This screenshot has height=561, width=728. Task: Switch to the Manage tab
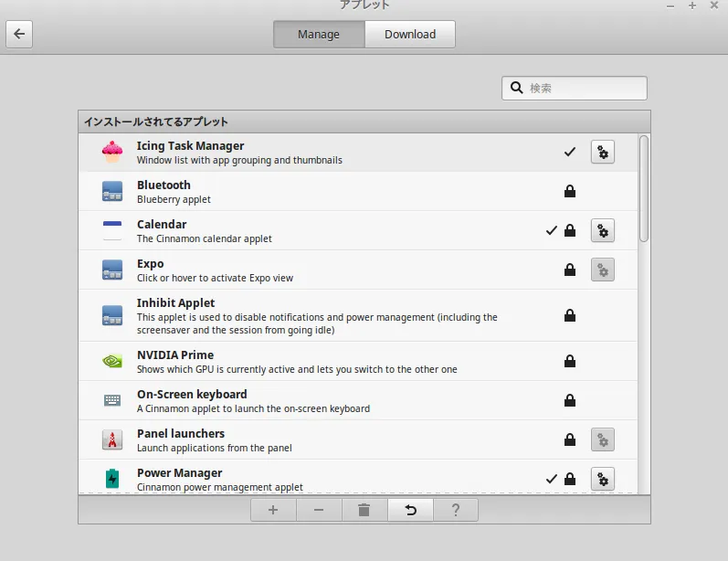coord(319,35)
